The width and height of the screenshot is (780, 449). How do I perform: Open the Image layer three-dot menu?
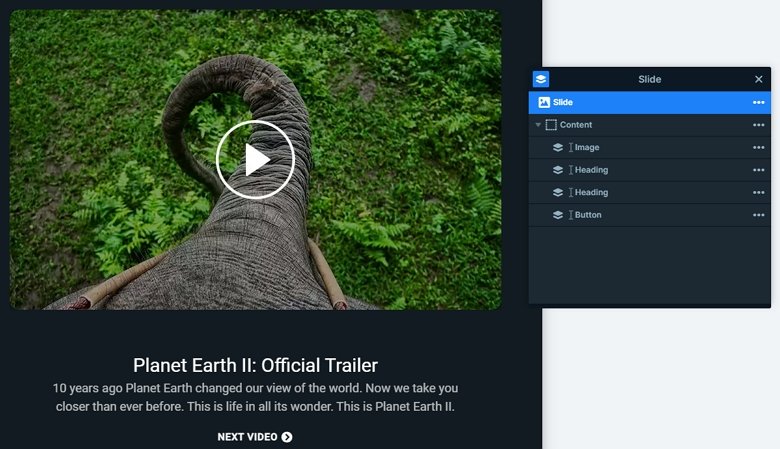point(759,147)
